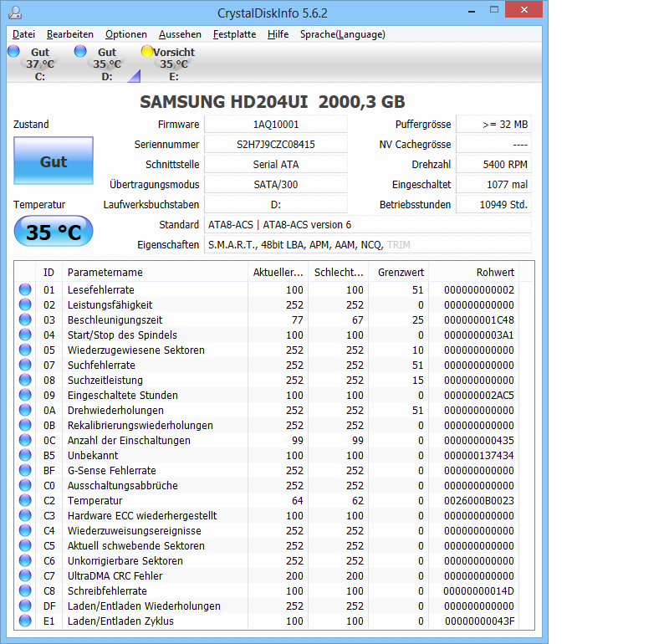
Task: Click status orb of Suchzeitleistung row
Action: click(25, 380)
